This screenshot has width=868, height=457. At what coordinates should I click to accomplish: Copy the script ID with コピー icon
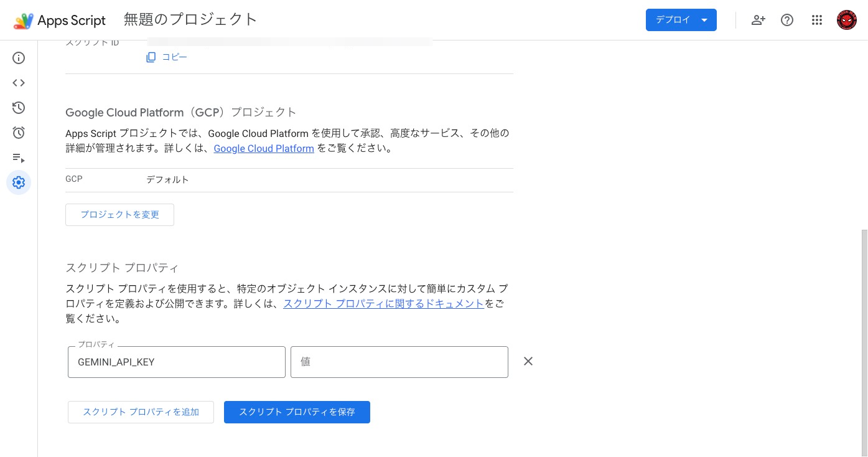[167, 57]
